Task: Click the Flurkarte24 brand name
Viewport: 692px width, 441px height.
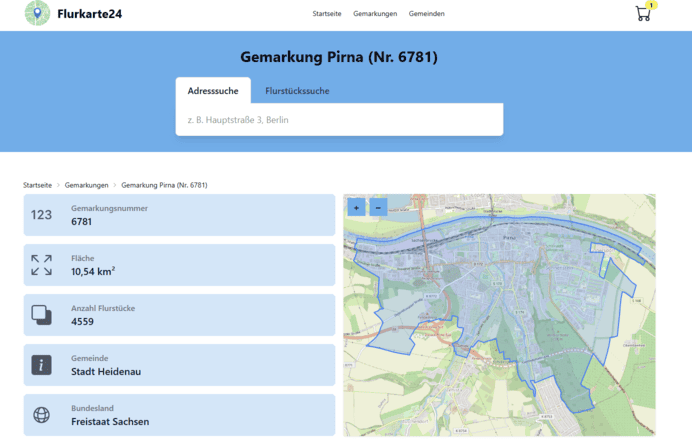Action: click(90, 14)
